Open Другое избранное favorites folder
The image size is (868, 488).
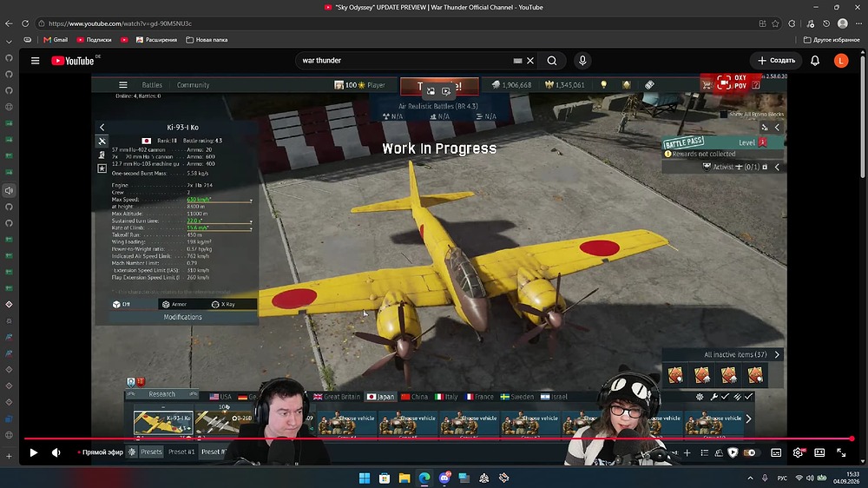(x=832, y=40)
